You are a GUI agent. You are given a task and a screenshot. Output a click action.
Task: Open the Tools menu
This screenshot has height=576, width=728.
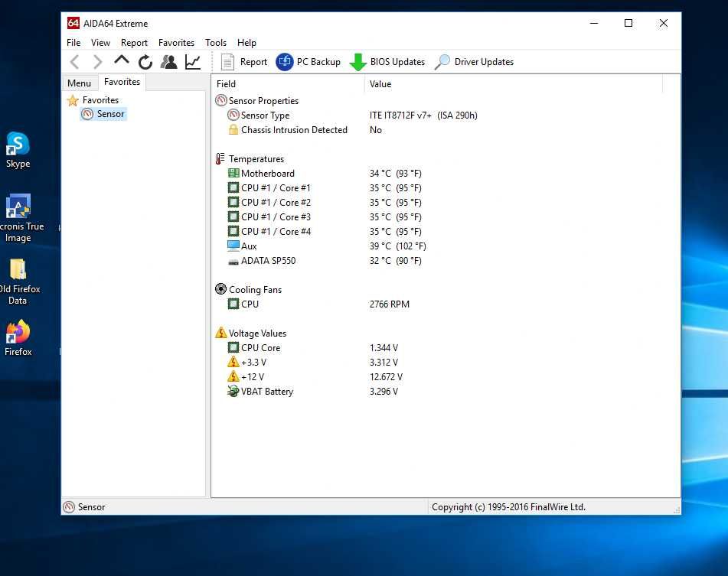click(216, 43)
